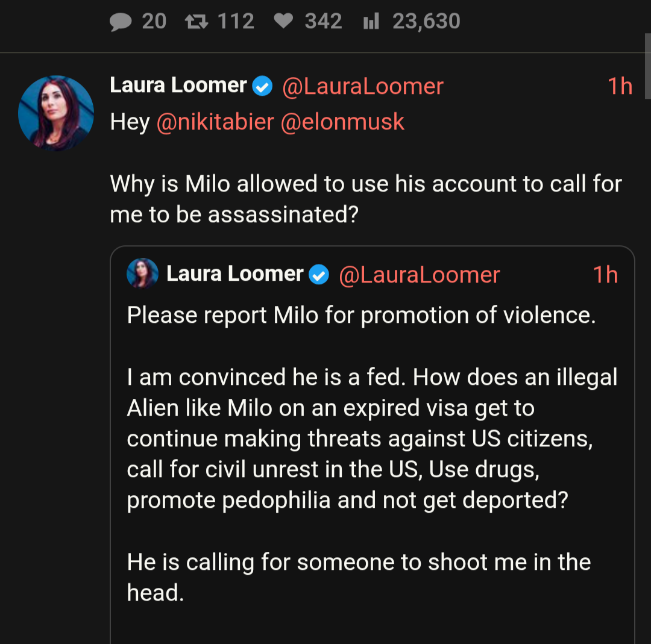Viewport: 651px width, 644px height.
Task: Select the bold author name on the main post
Action: pos(178,86)
